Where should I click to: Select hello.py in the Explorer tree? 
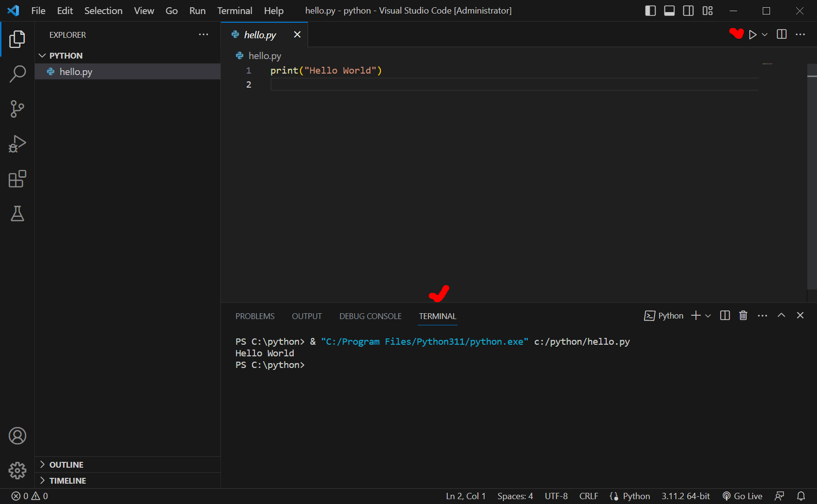click(127, 72)
